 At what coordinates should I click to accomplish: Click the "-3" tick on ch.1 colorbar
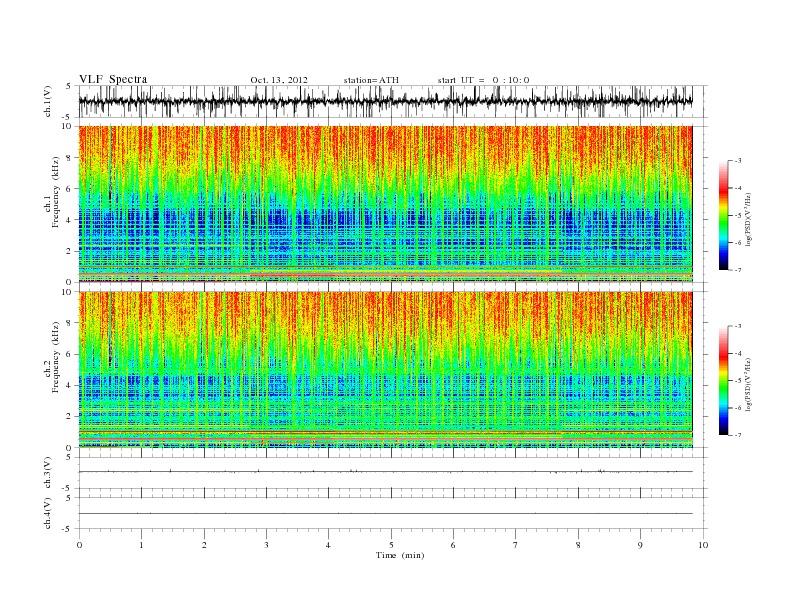point(737,161)
